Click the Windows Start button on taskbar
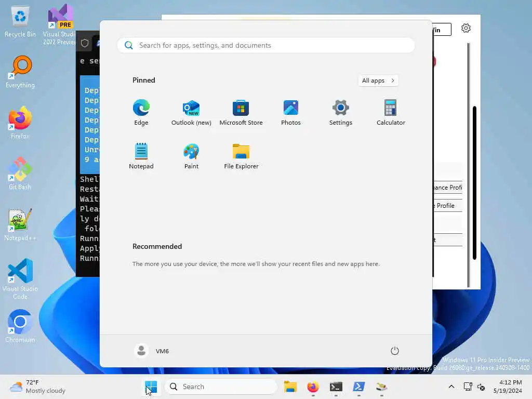 coord(151,387)
